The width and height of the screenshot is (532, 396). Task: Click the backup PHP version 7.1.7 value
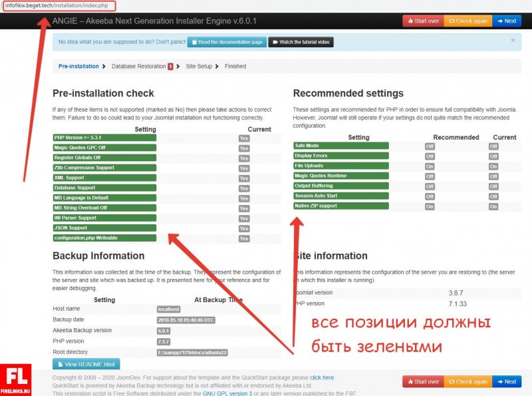pyautogui.click(x=164, y=341)
